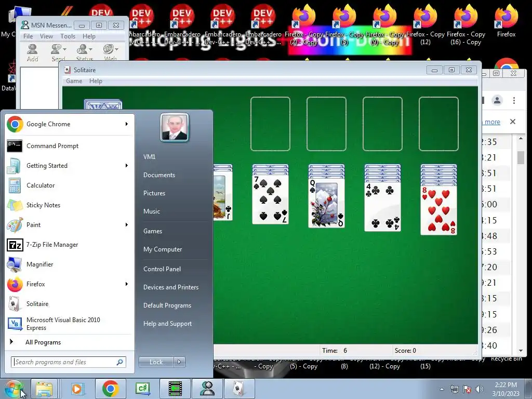Click the Windows Start orb

[x=14, y=389]
